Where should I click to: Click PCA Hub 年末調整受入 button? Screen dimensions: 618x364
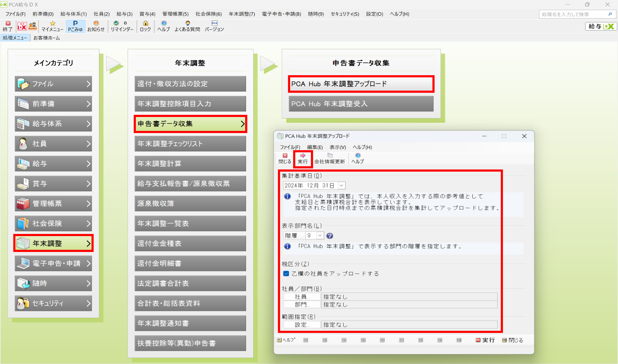[361, 104]
